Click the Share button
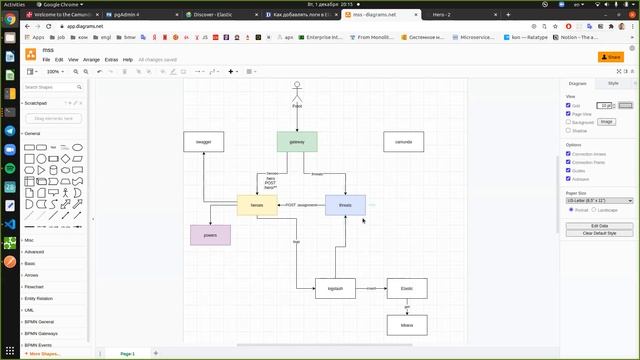Screen dimensions: 640x360 611,57
